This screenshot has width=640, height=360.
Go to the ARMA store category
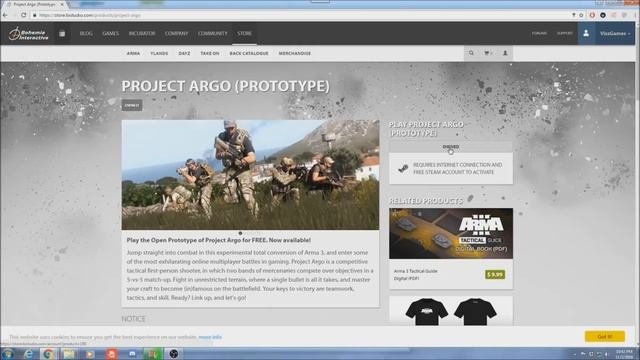[133, 53]
